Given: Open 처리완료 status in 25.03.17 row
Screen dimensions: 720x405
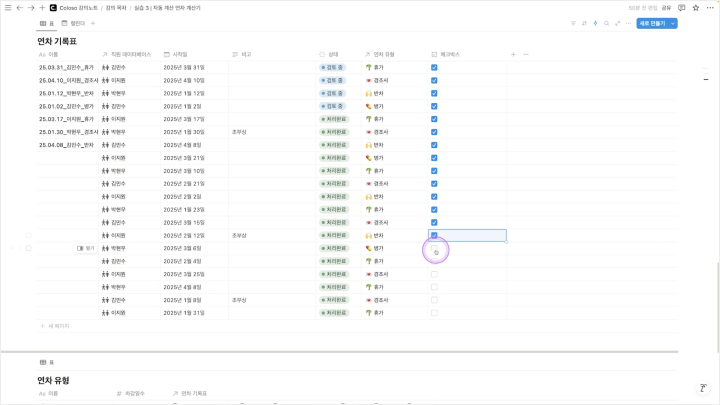Looking at the screenshot, I should [x=334, y=119].
